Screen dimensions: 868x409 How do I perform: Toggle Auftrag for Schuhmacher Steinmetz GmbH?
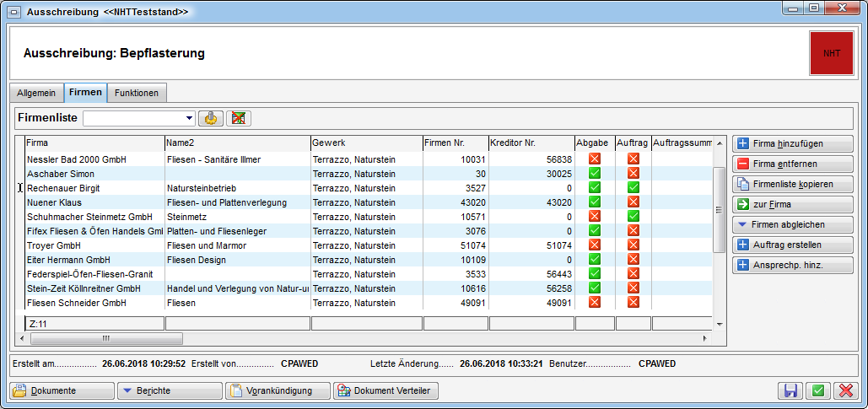pos(633,217)
